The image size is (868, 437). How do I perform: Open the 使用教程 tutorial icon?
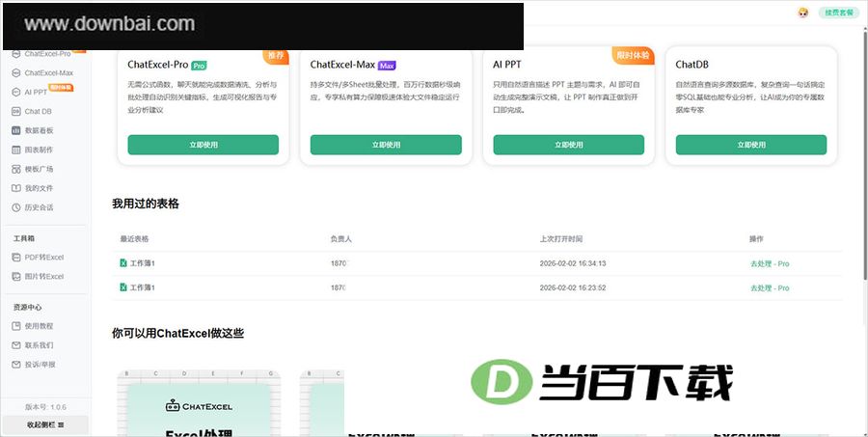(15, 326)
